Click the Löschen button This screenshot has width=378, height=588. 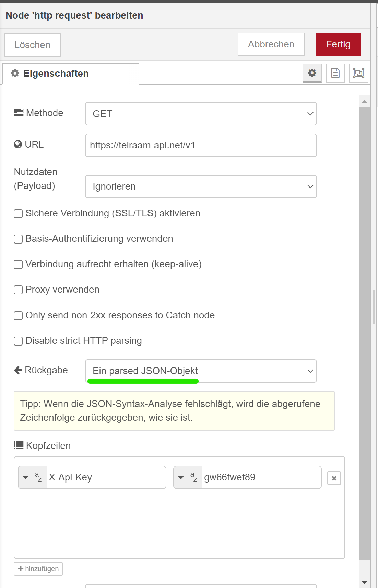[33, 45]
